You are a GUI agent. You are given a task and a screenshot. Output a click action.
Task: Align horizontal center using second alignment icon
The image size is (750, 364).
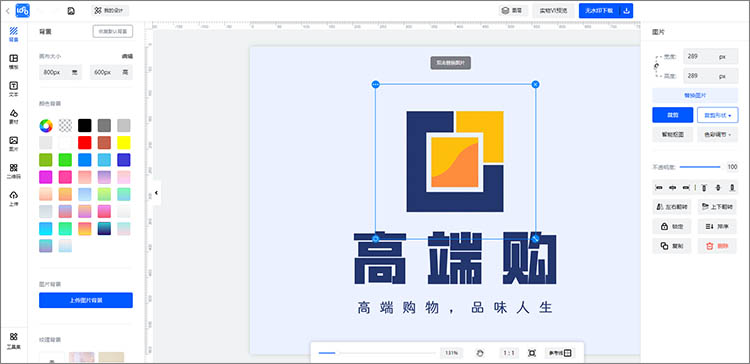pyautogui.click(x=673, y=188)
